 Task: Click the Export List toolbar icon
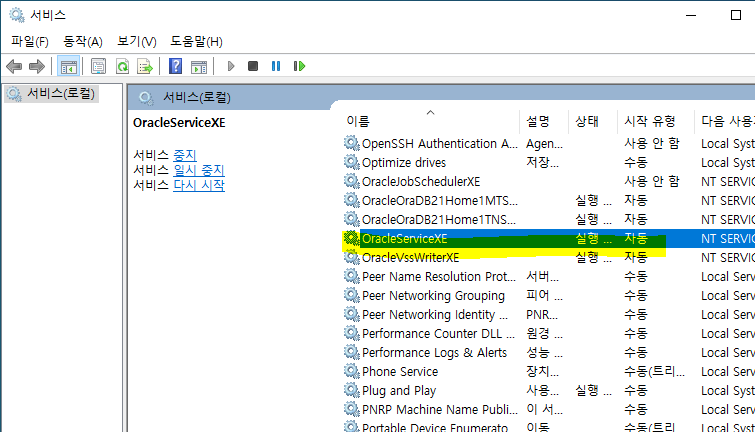coord(144,66)
